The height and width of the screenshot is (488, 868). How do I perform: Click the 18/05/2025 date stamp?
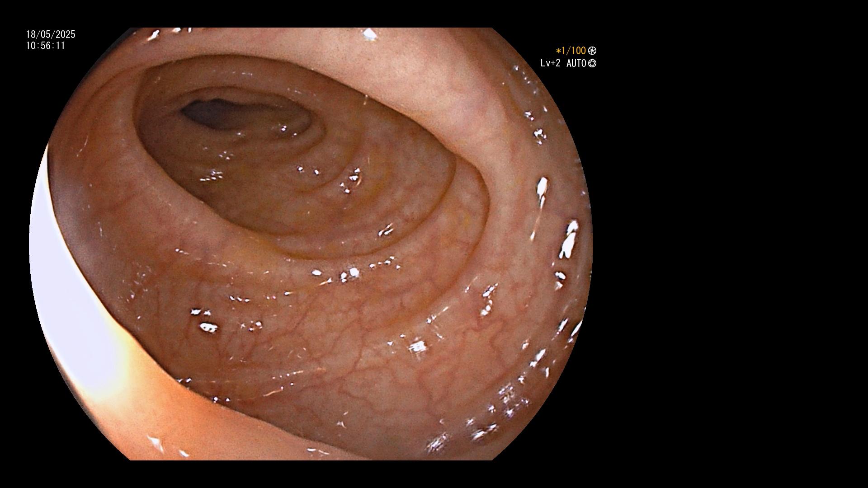[x=51, y=34]
